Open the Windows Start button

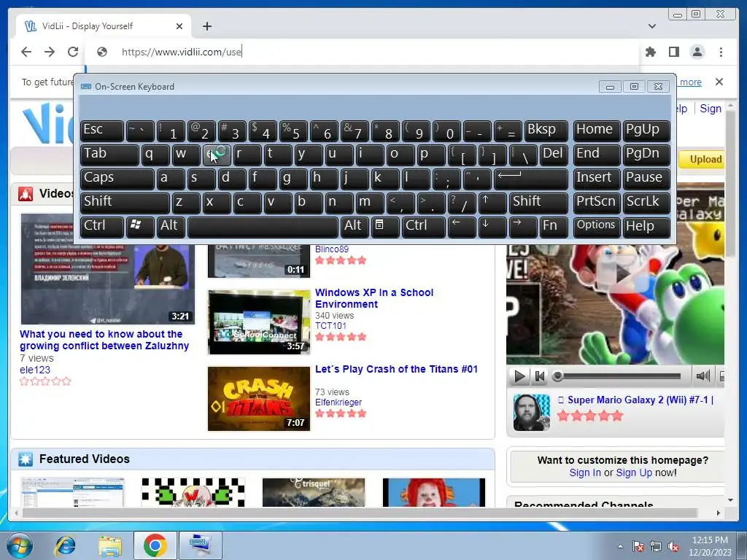pos(19,545)
